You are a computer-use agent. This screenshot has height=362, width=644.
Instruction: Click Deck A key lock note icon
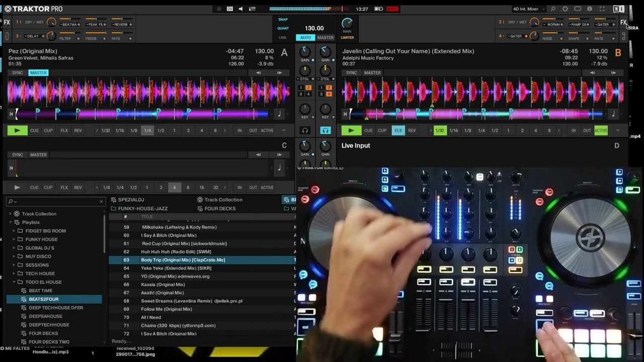coord(280,114)
